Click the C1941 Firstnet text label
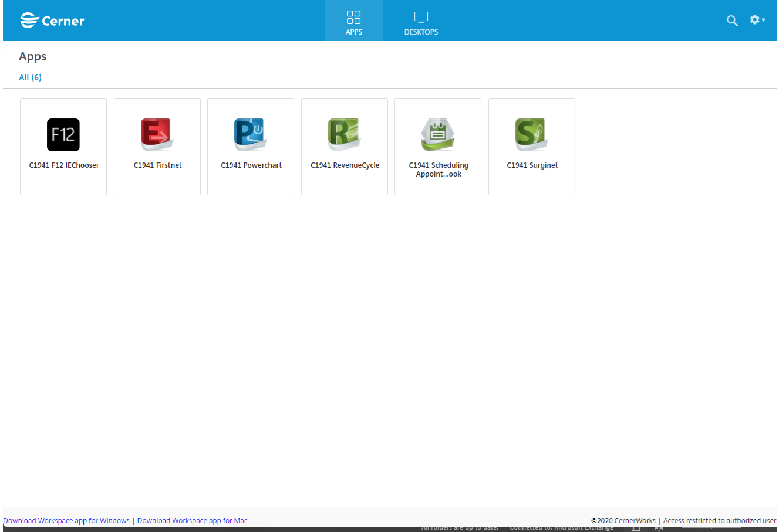Image resolution: width=779 pixels, height=532 pixels. (x=157, y=165)
